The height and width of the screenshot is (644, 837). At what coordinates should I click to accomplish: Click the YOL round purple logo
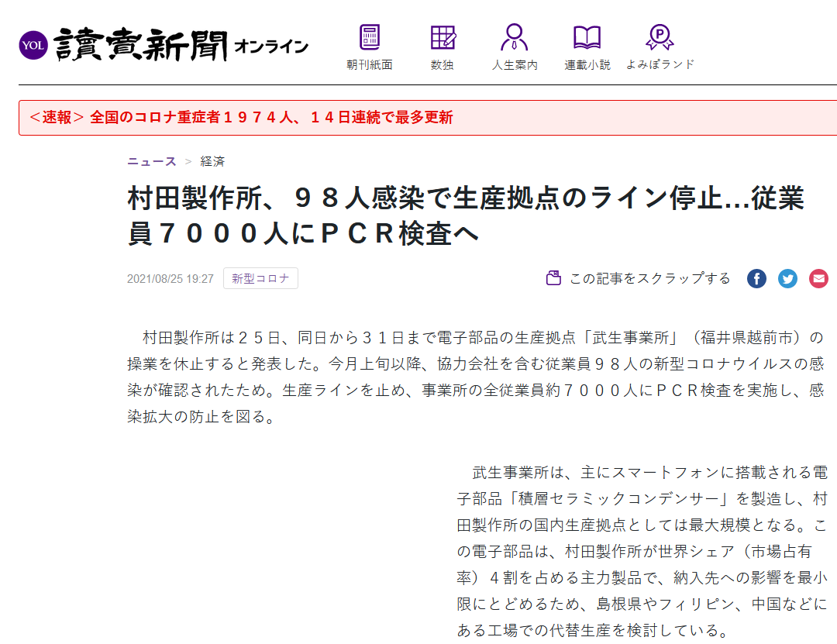(33, 45)
